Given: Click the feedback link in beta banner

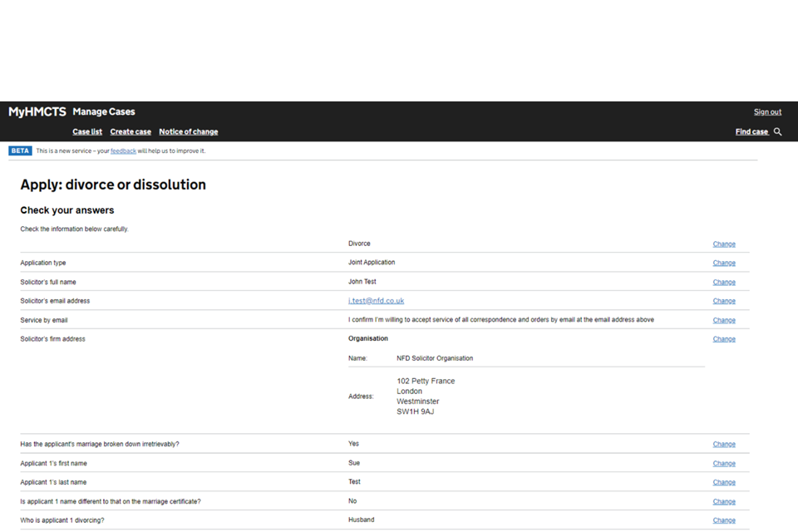Looking at the screenshot, I should (x=123, y=151).
